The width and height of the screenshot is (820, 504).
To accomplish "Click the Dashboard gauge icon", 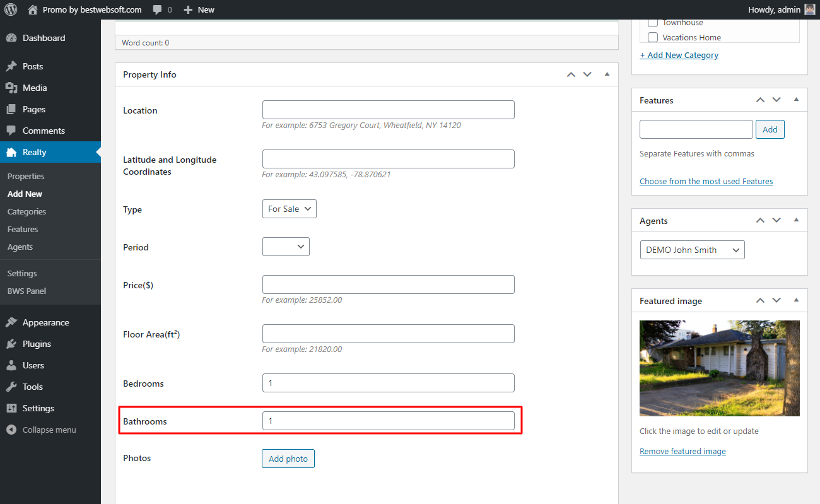I will point(11,38).
